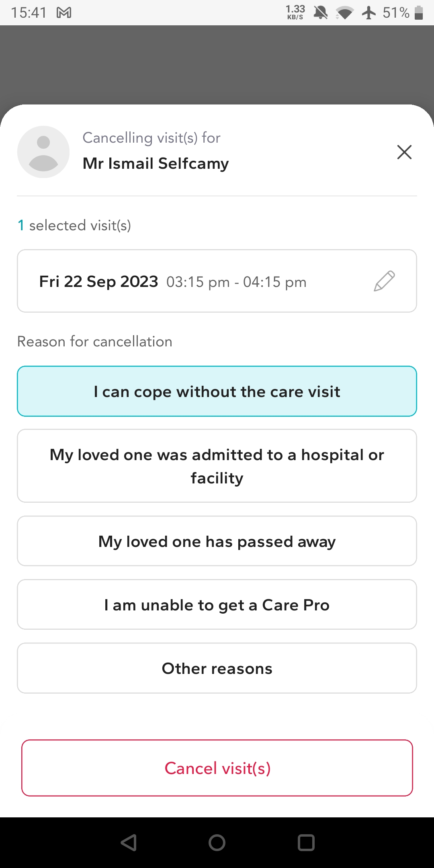Tap the Gmail notification icon in status bar

coord(64,13)
